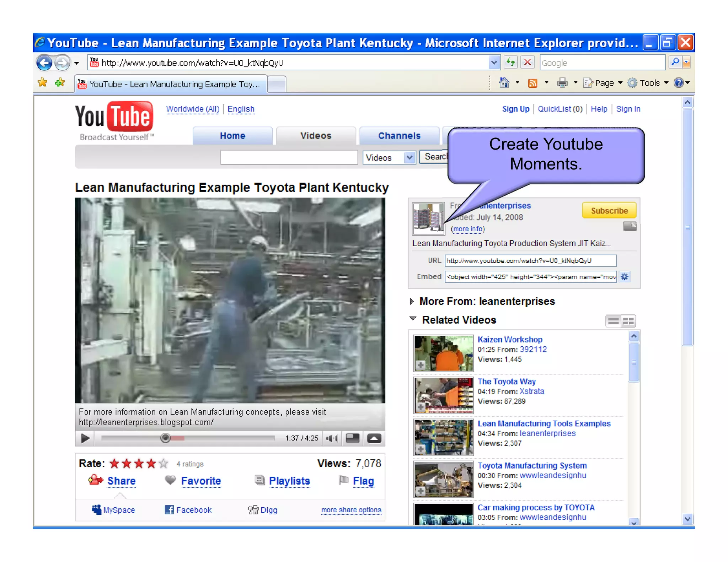728x562 pixels.
Task: Click the YouTube search text field
Action: click(x=289, y=157)
